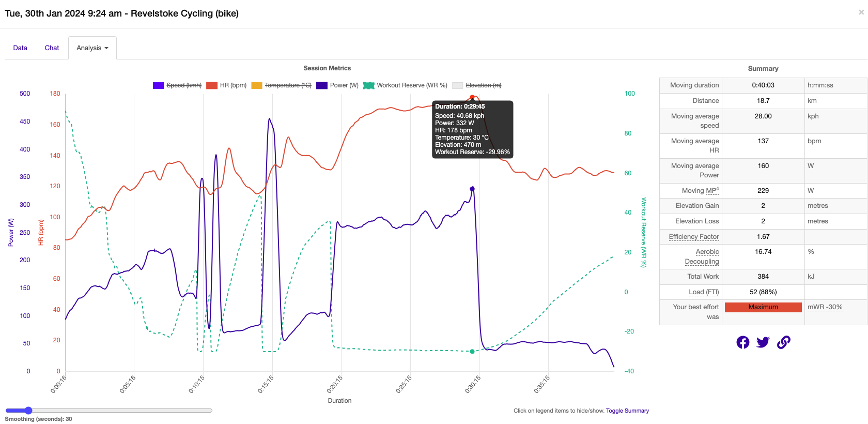Close the session dialog with X
The height and width of the screenshot is (424, 868).
[861, 12]
